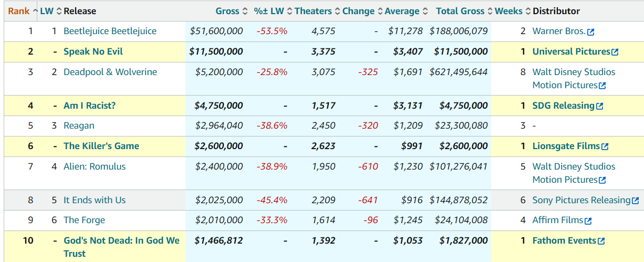Screen dimensions: 644x262
Task: Click external link icon next to Universal Pictures
Action: [615, 52]
